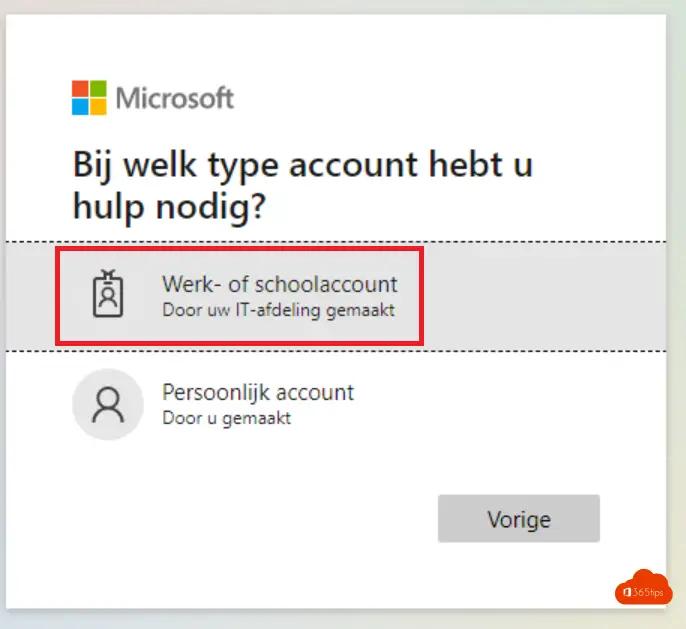Click the "Door uw IT-afdeling gemaakt" subtitle
Viewport: 686px width, 629px height.
point(278,310)
